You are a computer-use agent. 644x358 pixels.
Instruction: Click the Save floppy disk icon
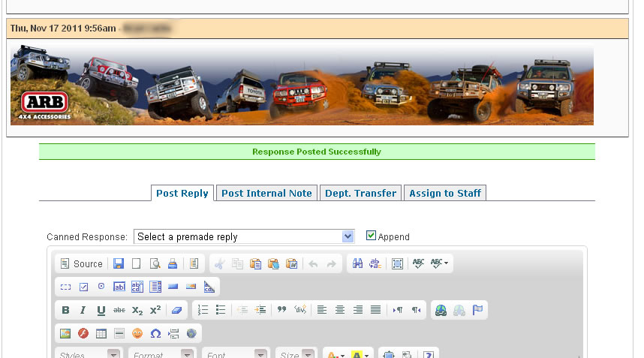(119, 263)
